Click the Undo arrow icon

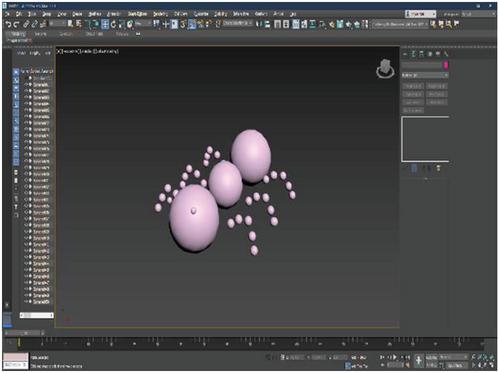9,24
